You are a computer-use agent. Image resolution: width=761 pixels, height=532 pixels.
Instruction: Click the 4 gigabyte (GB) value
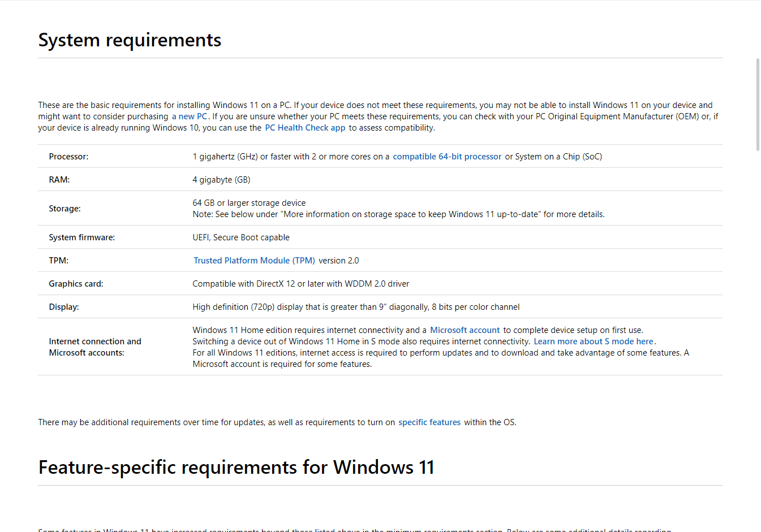(x=221, y=180)
